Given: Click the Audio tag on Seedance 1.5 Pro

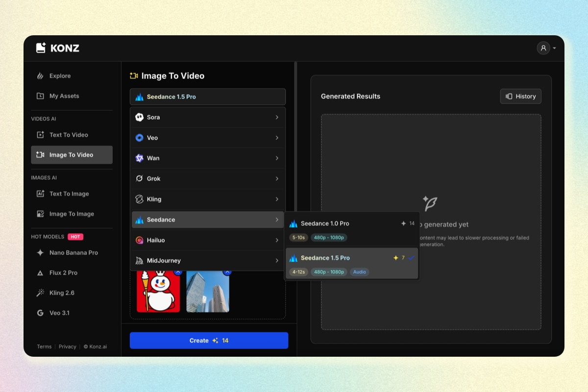Looking at the screenshot, I should (x=360, y=272).
